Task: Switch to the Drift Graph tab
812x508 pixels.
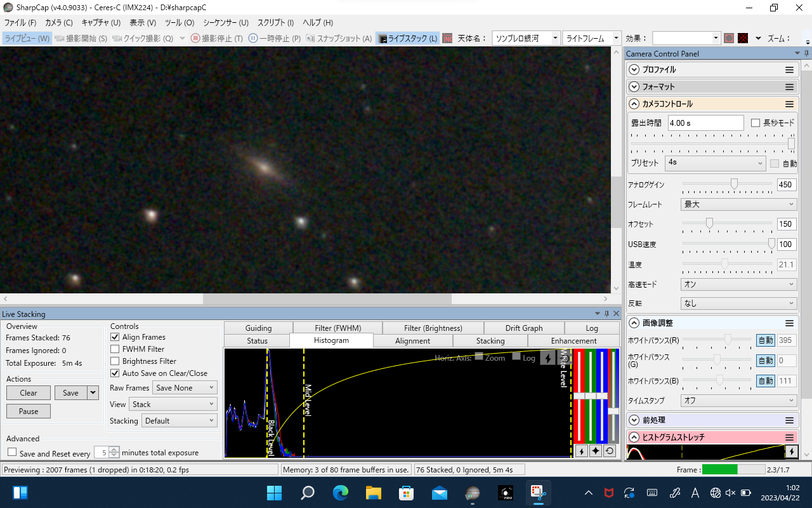Action: point(523,328)
